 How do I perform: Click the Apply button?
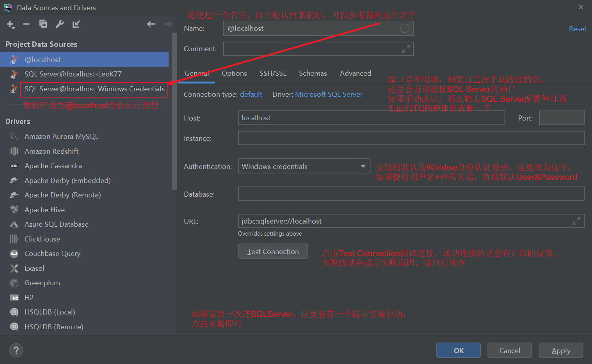tap(561, 350)
